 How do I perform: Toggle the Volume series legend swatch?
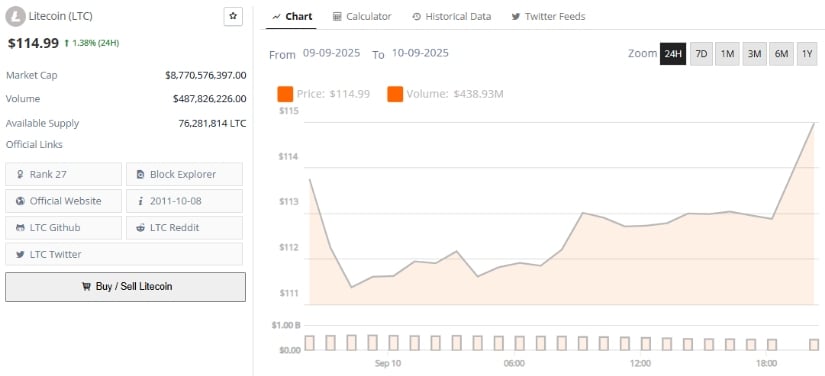(395, 94)
